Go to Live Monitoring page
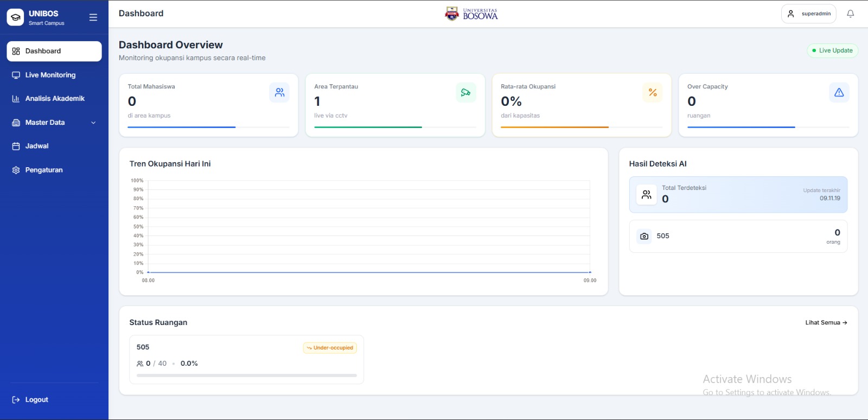This screenshot has width=868, height=420. tap(54, 75)
